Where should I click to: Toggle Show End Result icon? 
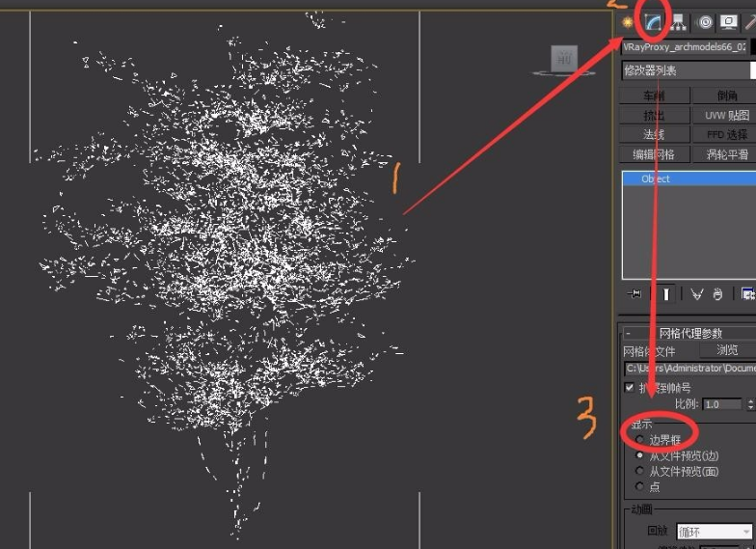[x=665, y=293]
